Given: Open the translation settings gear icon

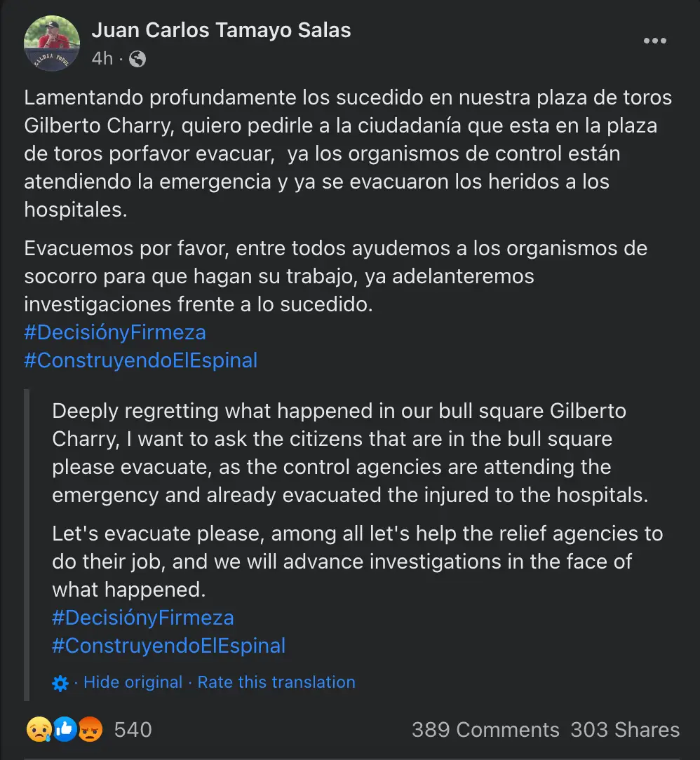Looking at the screenshot, I should point(60,683).
